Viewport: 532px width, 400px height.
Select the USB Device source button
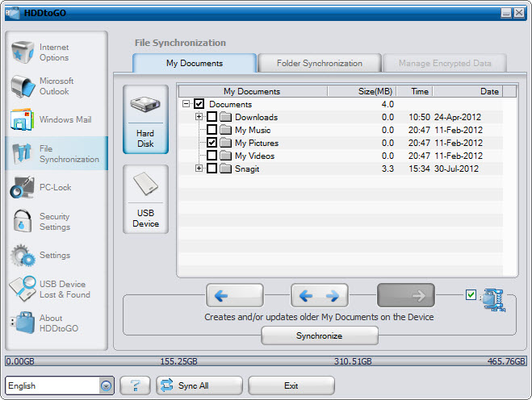(x=145, y=199)
